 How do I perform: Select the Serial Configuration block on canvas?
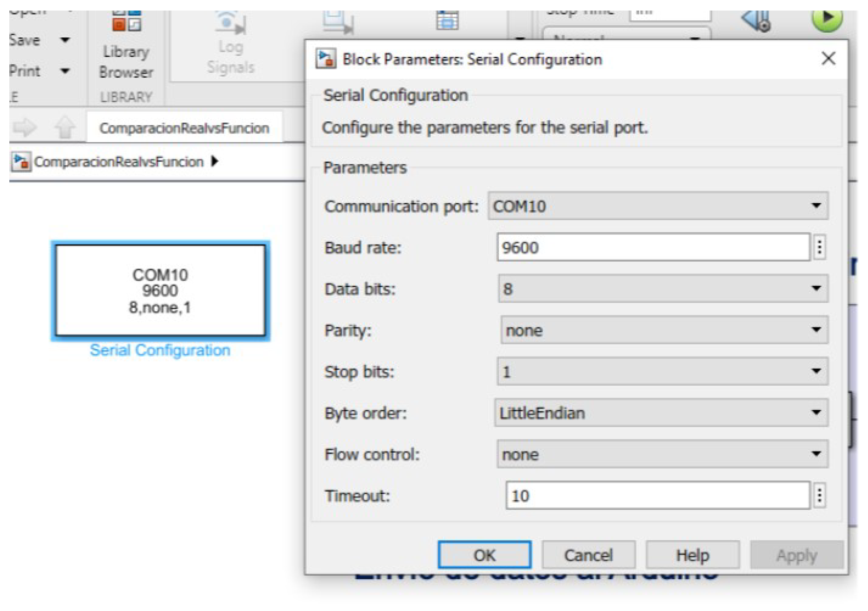click(160, 290)
